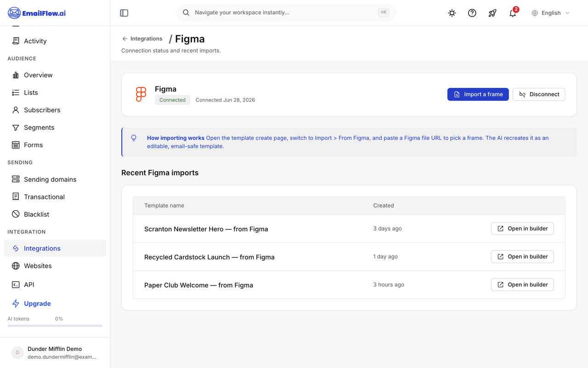The image size is (588, 368).
Task: Click the Figma logo icon
Action: tap(141, 94)
